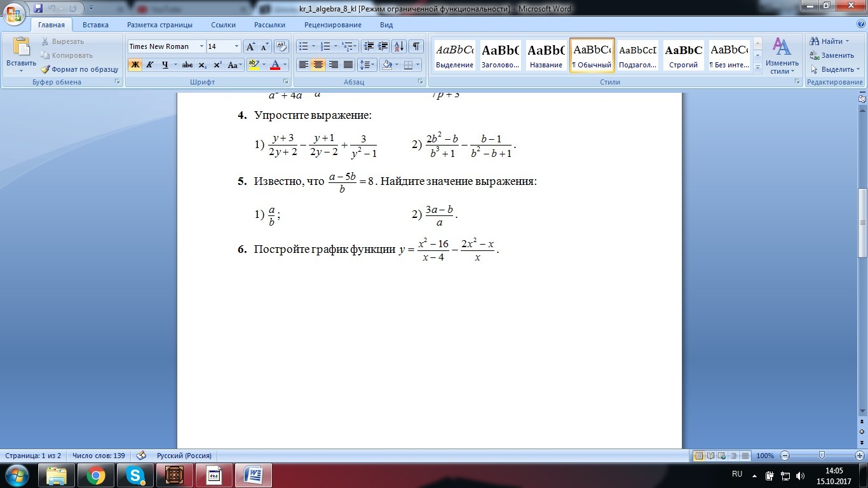868x488 pixels.
Task: Open the file explorer folder on taskbar
Action: (x=57, y=475)
